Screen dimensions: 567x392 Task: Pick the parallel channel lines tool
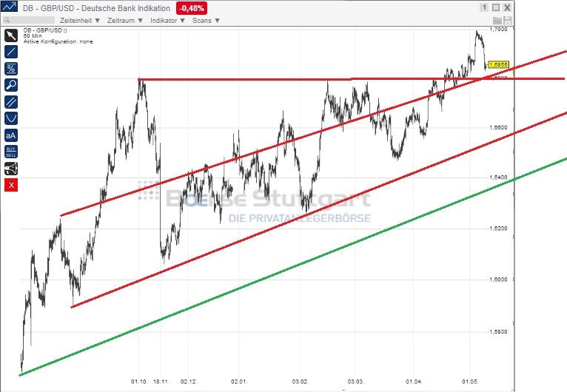tap(11, 102)
